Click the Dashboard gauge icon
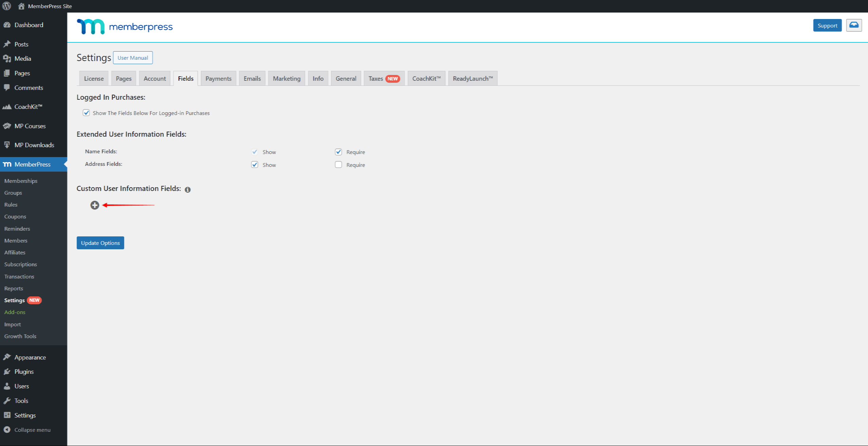This screenshot has width=868, height=446. 7,25
